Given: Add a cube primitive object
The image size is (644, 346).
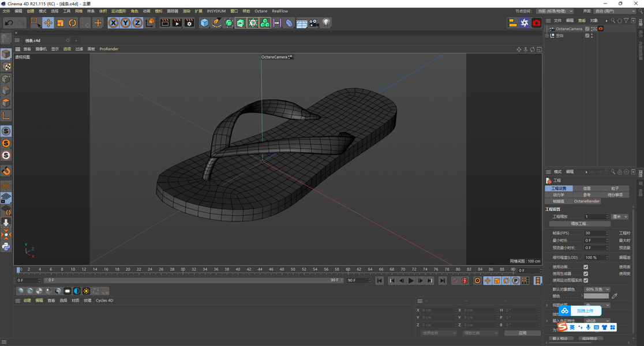Looking at the screenshot, I should [204, 23].
